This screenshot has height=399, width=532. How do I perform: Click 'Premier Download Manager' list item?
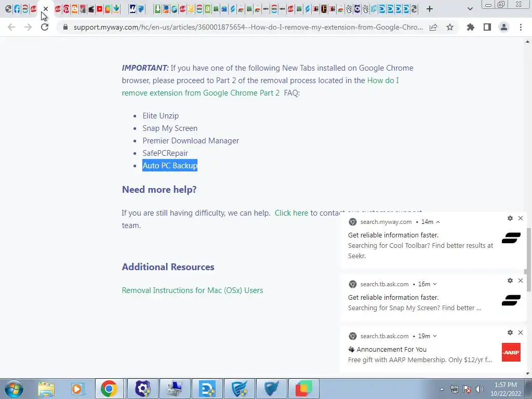(x=191, y=141)
